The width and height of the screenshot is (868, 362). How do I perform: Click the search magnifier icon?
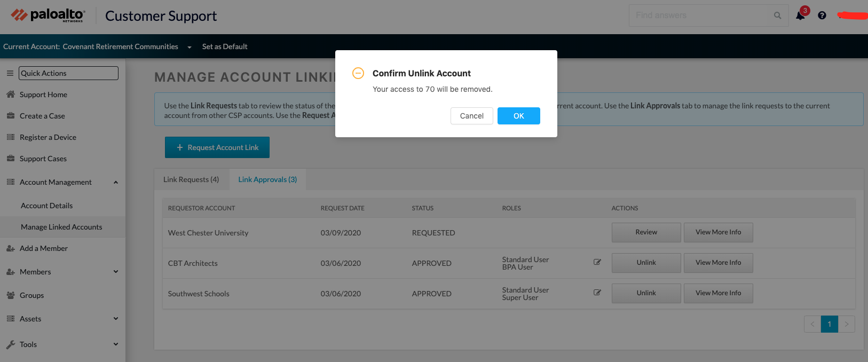coord(777,15)
